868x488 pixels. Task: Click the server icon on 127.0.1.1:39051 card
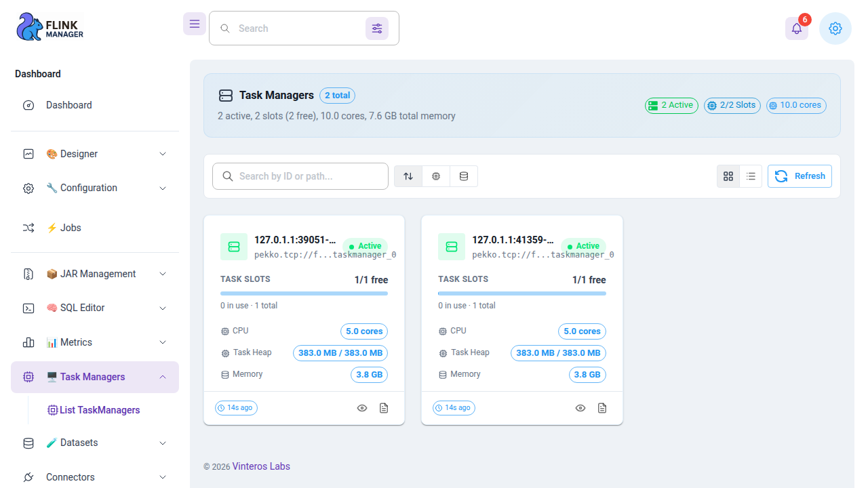234,247
